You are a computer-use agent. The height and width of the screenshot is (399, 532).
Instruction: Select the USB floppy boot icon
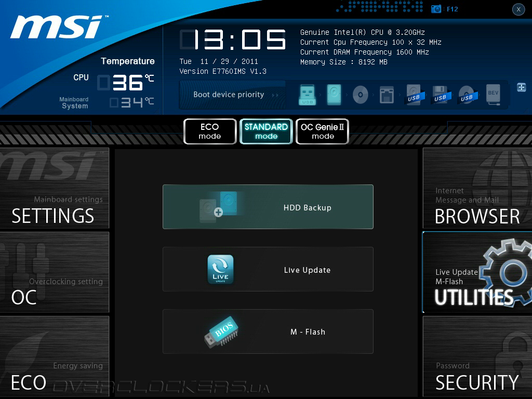click(x=441, y=95)
